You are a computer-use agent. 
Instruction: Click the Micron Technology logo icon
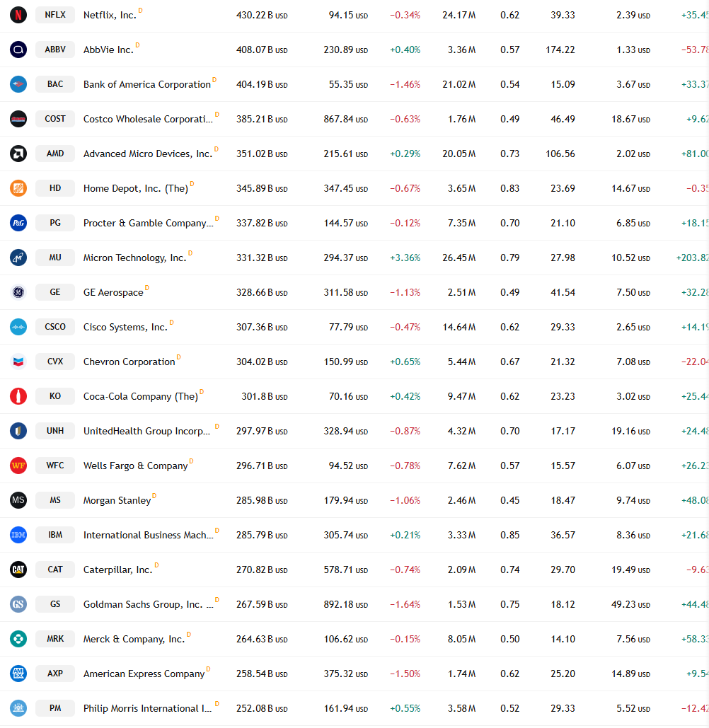coord(18,258)
